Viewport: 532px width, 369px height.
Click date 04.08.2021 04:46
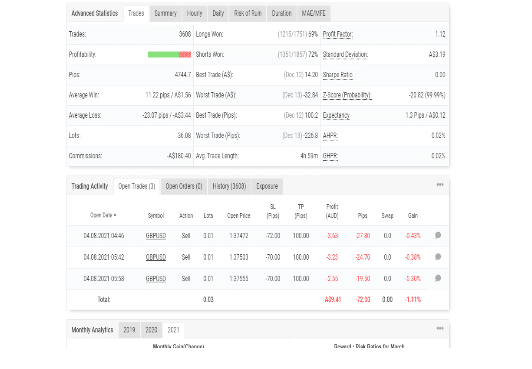pos(104,235)
